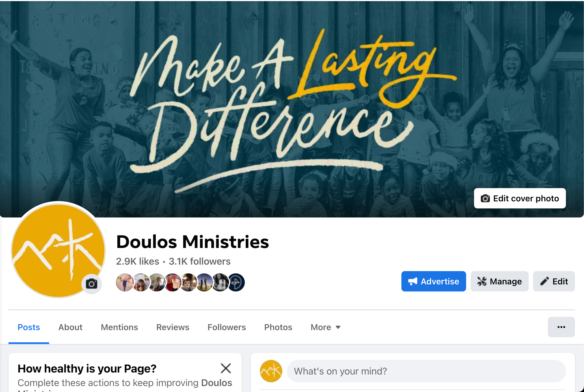This screenshot has width=584, height=392.
Task: Open the 3.1K followers link
Action: point(200,261)
